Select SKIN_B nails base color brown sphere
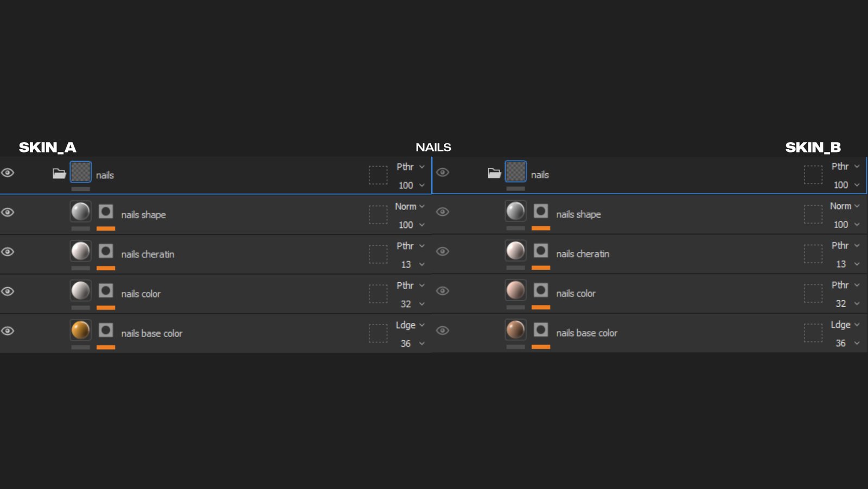This screenshot has width=868, height=489. 516,329
